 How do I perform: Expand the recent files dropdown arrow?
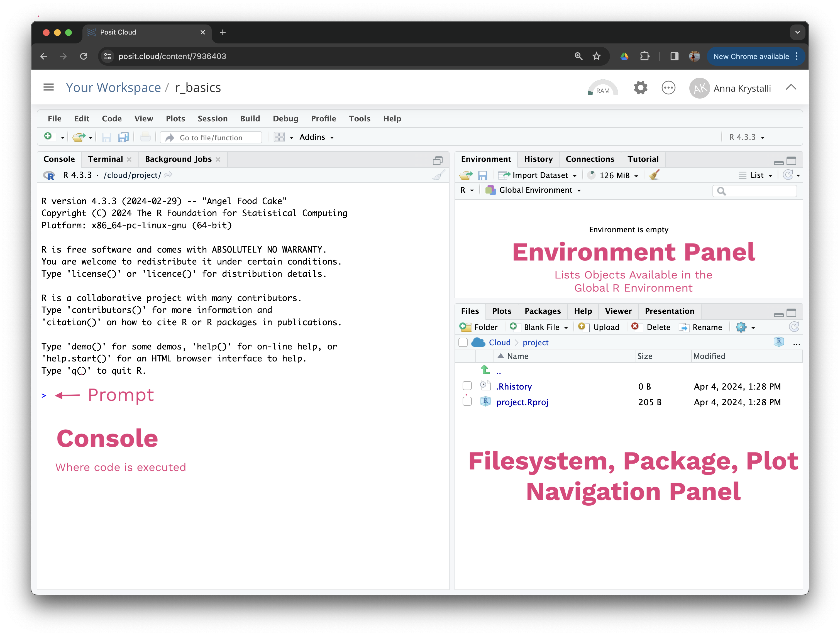(x=91, y=138)
